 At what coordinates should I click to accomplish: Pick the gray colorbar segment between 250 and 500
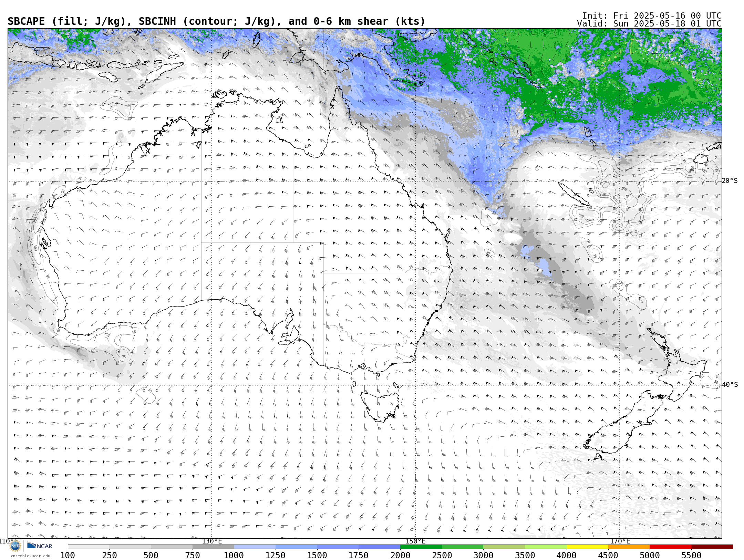130,547
